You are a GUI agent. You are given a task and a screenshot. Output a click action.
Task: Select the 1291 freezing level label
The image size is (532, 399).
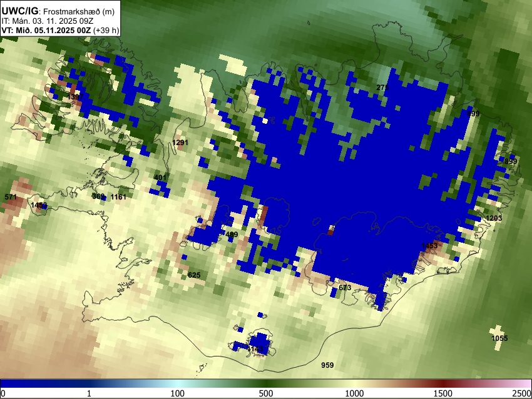tap(180, 143)
